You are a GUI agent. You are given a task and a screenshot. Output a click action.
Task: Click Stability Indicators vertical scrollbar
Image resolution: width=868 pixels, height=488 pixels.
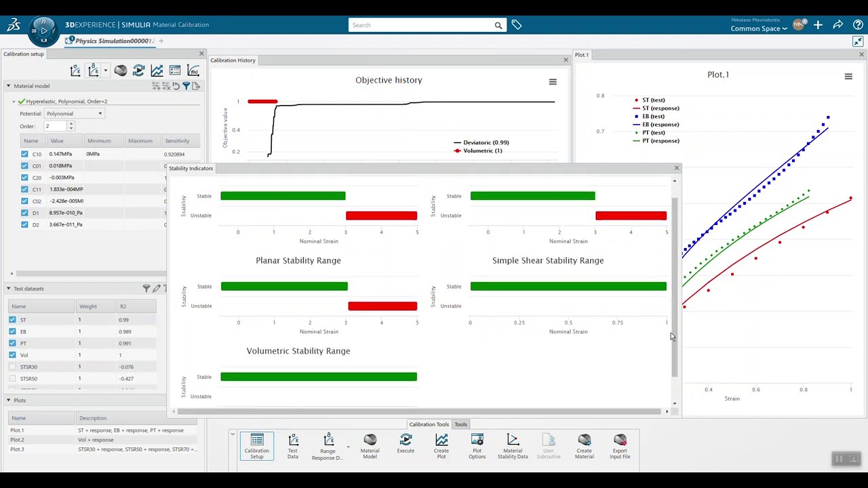(x=675, y=288)
